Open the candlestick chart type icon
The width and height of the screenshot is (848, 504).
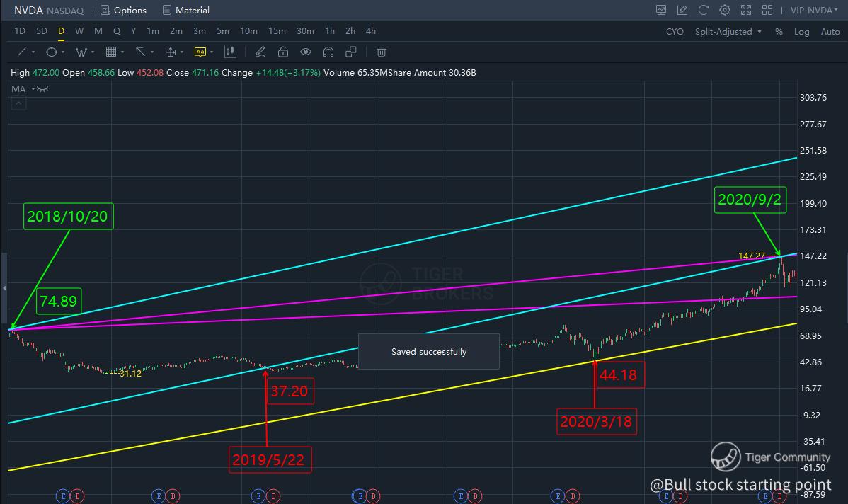(229, 52)
